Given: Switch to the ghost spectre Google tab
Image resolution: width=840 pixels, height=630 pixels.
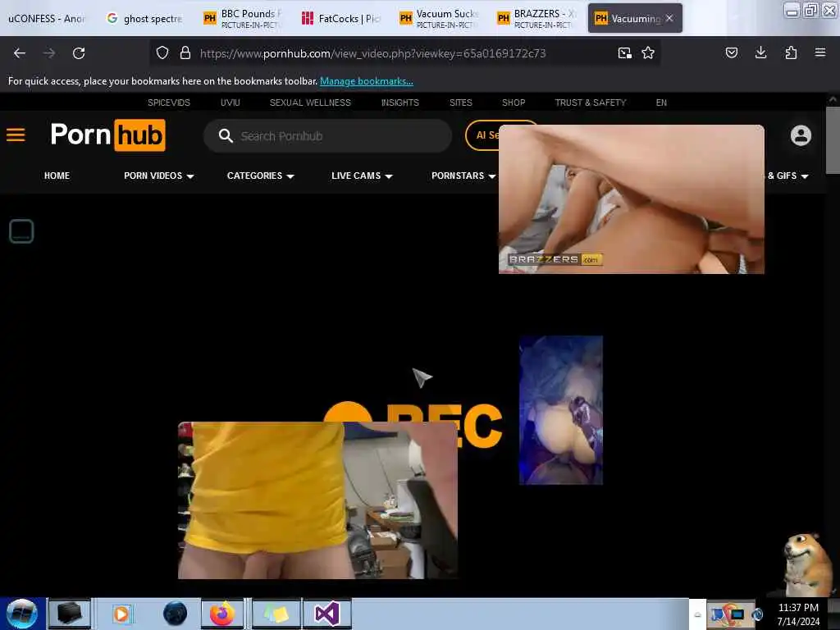Looking at the screenshot, I should click(x=144, y=19).
